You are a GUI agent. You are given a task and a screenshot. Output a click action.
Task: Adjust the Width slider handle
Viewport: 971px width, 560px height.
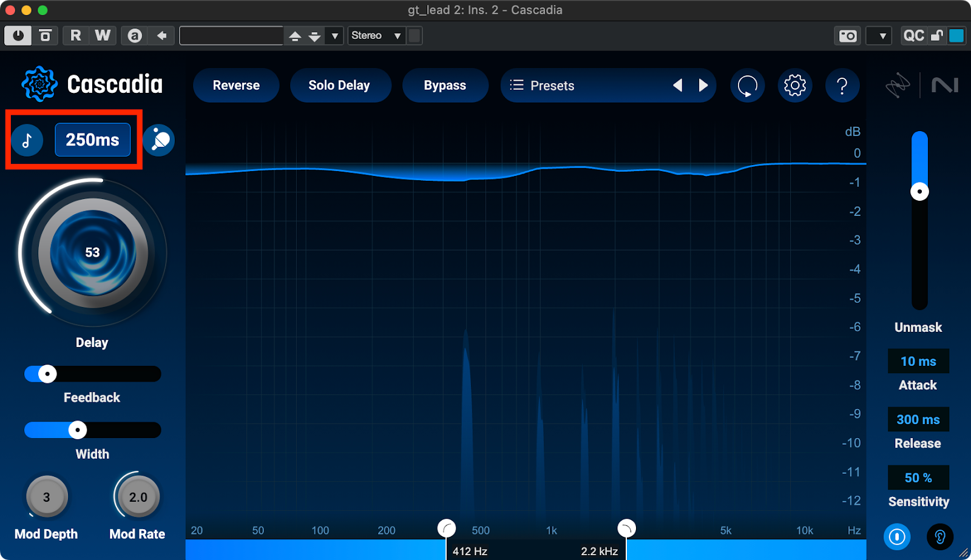point(78,430)
